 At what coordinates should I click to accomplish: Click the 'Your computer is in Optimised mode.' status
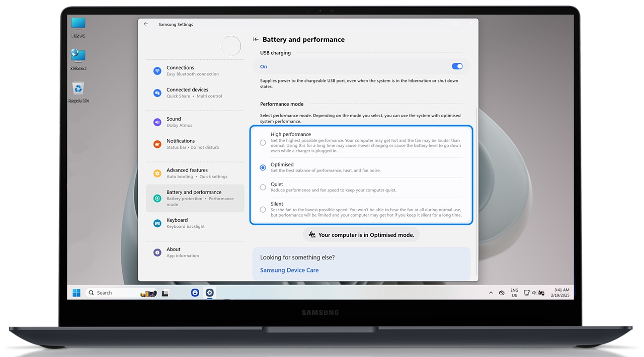pos(361,235)
